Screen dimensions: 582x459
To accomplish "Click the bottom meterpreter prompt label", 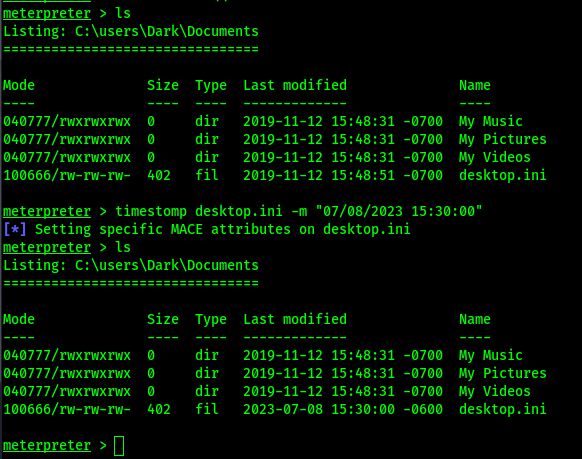I will coord(47,445).
